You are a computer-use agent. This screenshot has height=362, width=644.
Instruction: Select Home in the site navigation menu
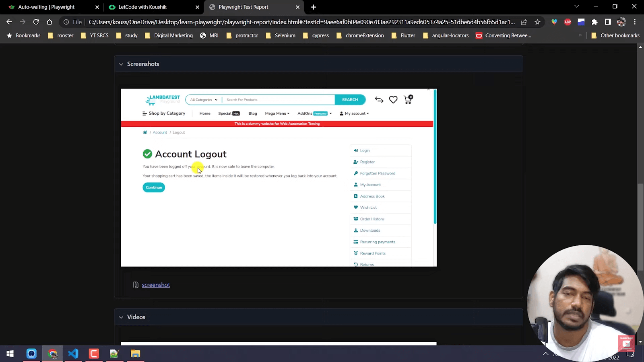pos(204,113)
